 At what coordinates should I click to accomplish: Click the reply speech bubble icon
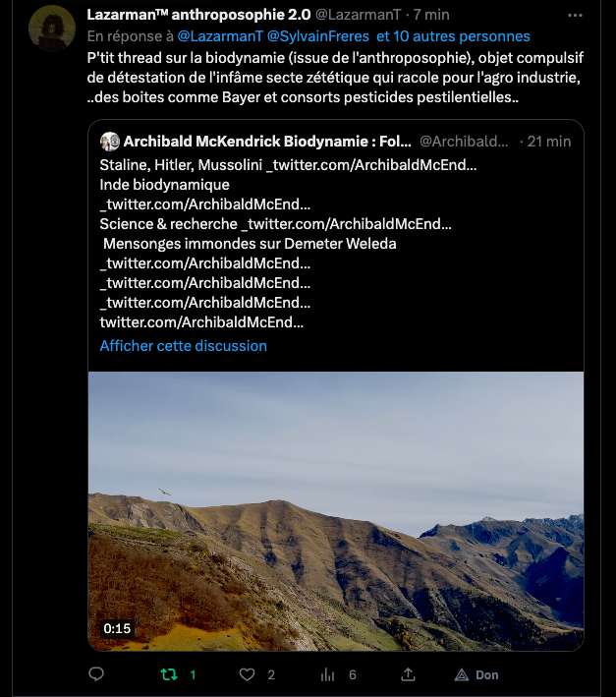[x=96, y=673]
